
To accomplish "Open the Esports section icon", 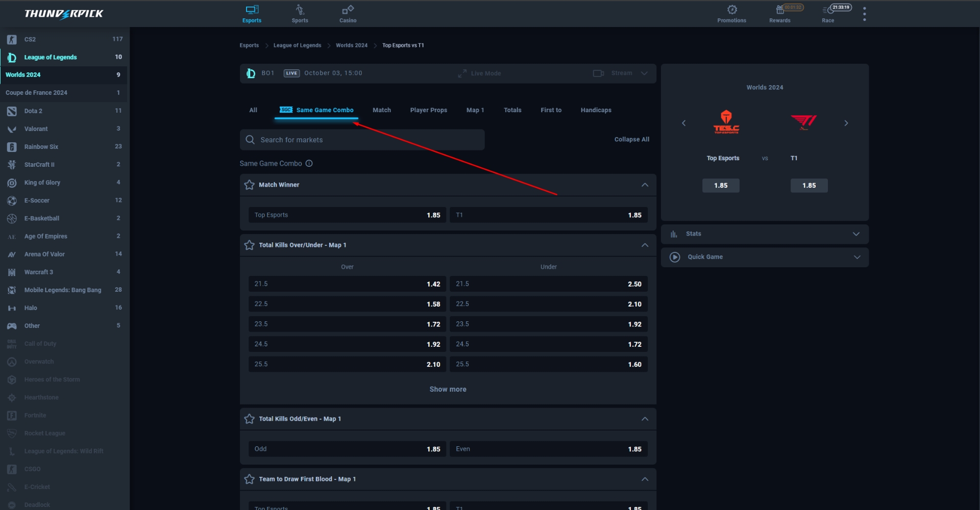I will 252,10.
